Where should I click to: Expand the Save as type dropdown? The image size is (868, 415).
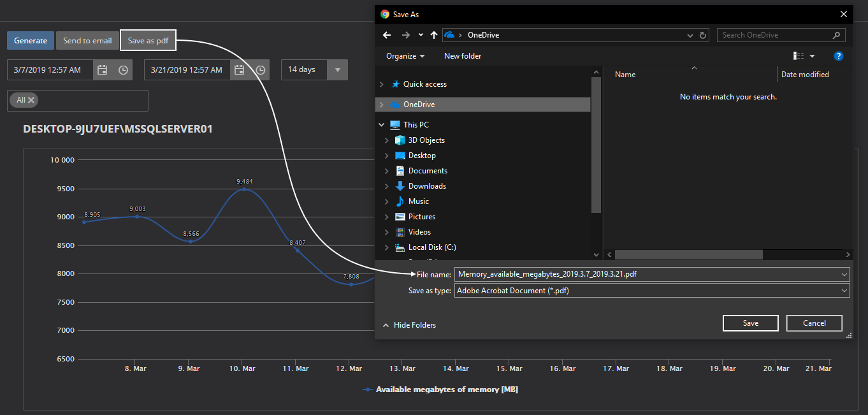click(x=844, y=291)
